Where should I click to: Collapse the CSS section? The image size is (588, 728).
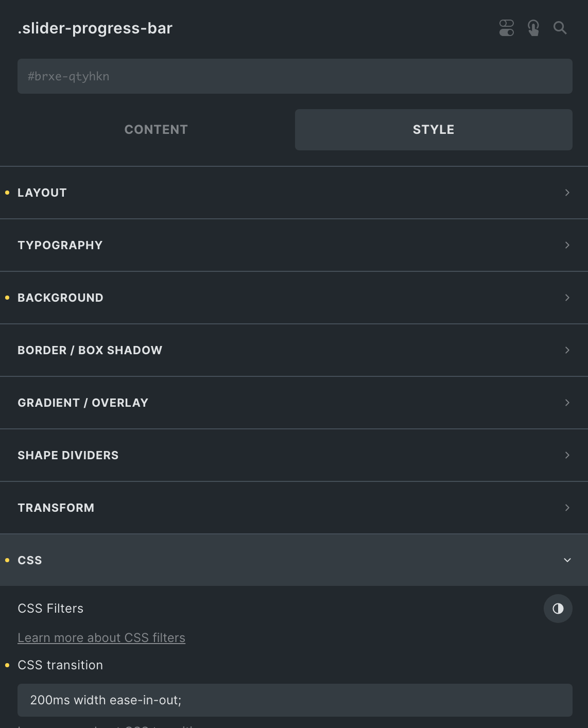[30, 560]
